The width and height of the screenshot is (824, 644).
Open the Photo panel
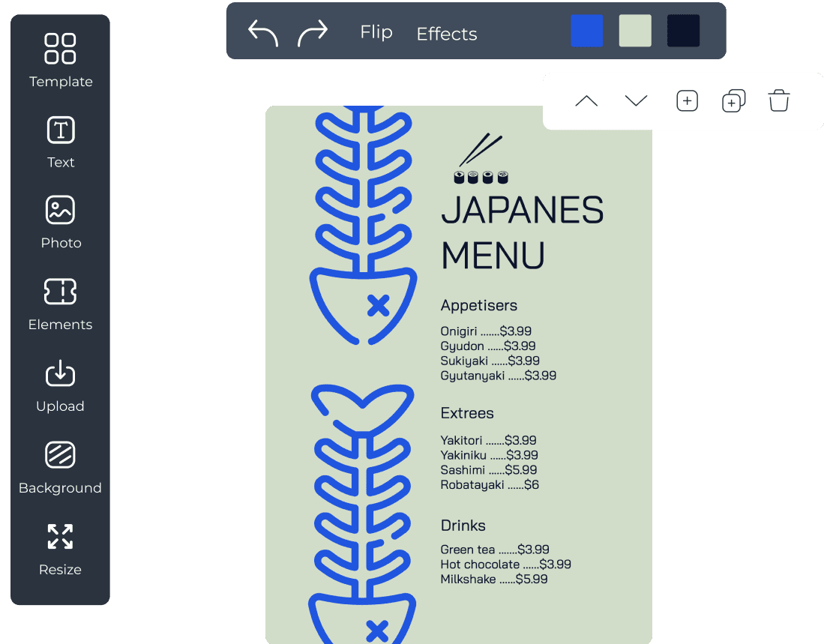coord(61,222)
